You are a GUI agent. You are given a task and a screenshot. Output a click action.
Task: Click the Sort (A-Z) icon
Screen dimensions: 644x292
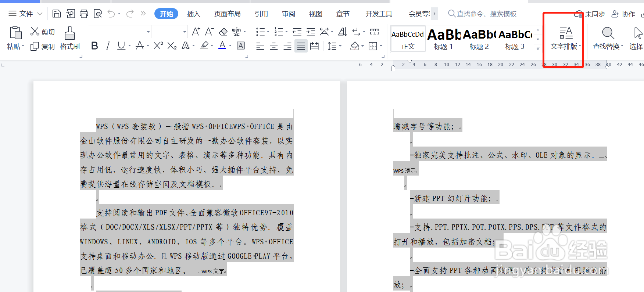343,32
